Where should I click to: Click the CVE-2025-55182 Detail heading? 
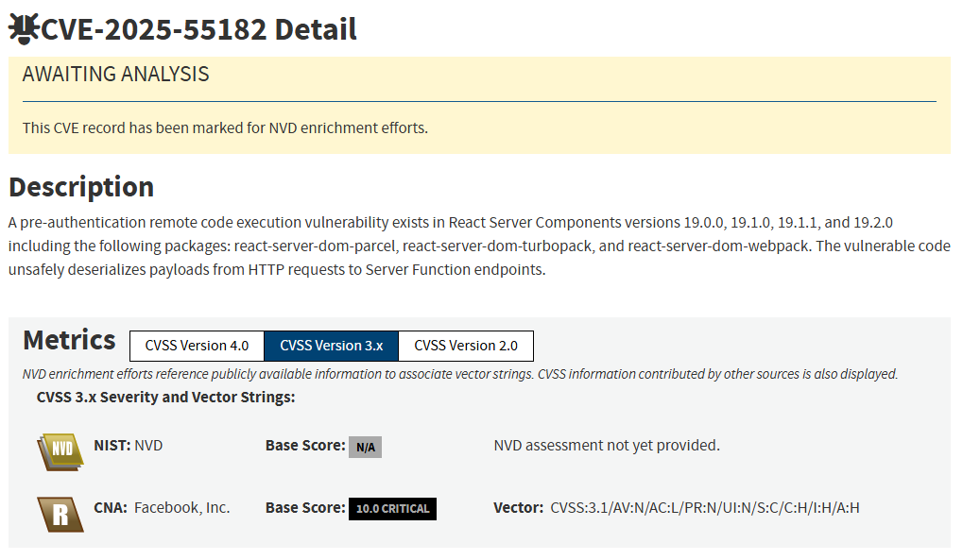click(198, 29)
